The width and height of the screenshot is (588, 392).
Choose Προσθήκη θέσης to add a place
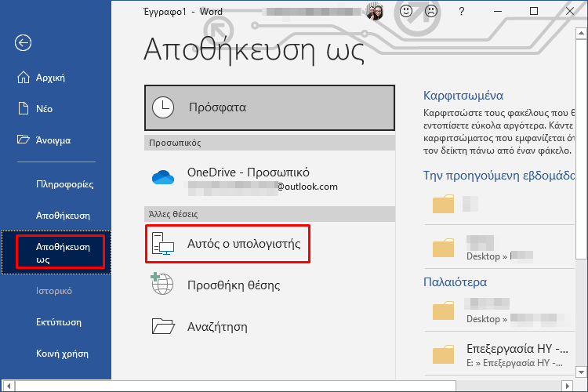[x=270, y=285]
